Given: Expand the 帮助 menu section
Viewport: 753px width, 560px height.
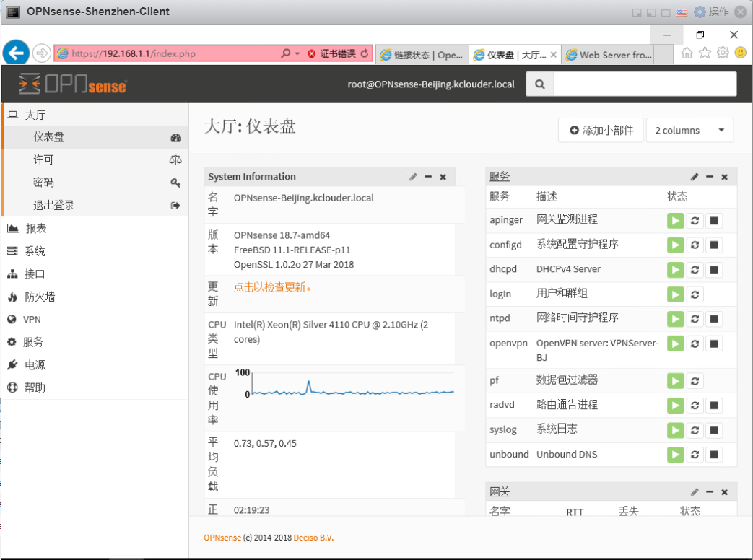Looking at the screenshot, I should click(95, 388).
